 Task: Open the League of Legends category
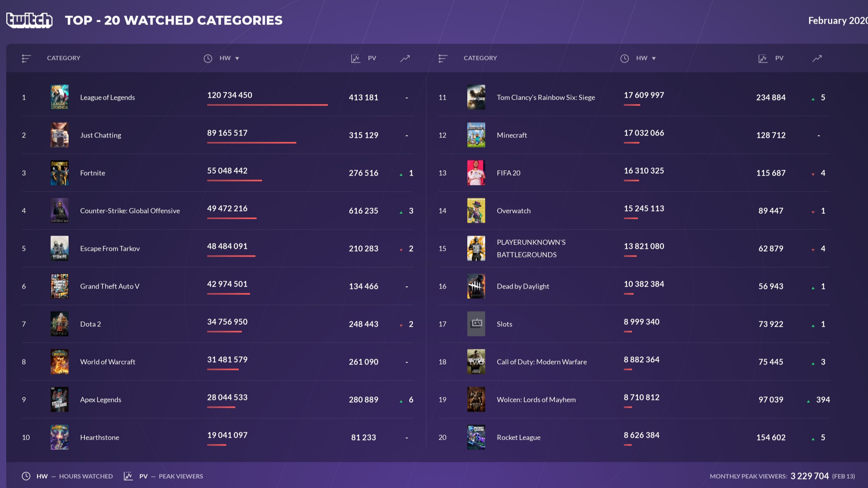pyautogui.click(x=107, y=97)
